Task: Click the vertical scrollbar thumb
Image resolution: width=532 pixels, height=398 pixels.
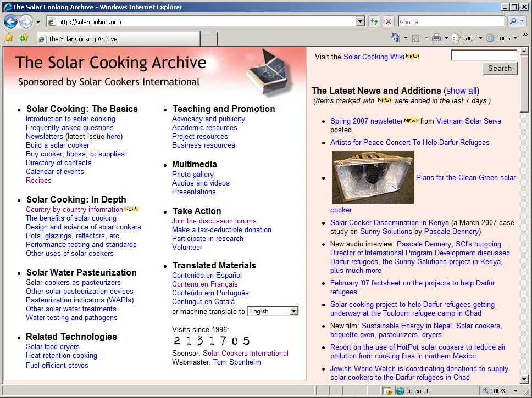Action: [524, 84]
